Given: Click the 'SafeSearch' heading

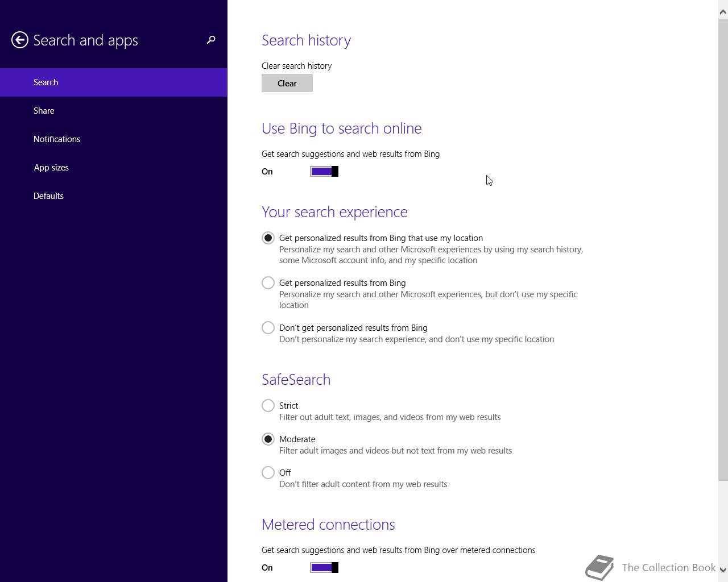Looking at the screenshot, I should tap(296, 380).
